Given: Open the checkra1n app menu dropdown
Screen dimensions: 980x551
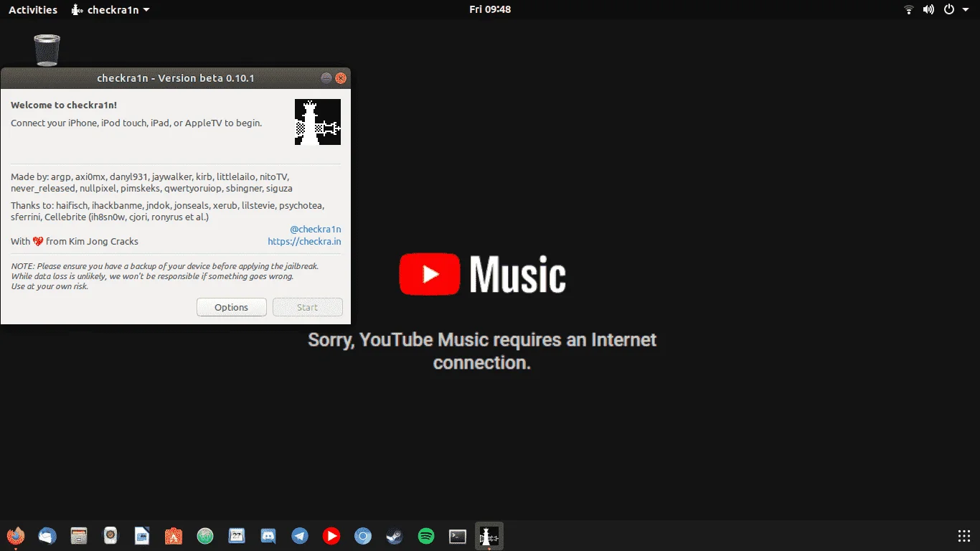Looking at the screenshot, I should pos(111,9).
